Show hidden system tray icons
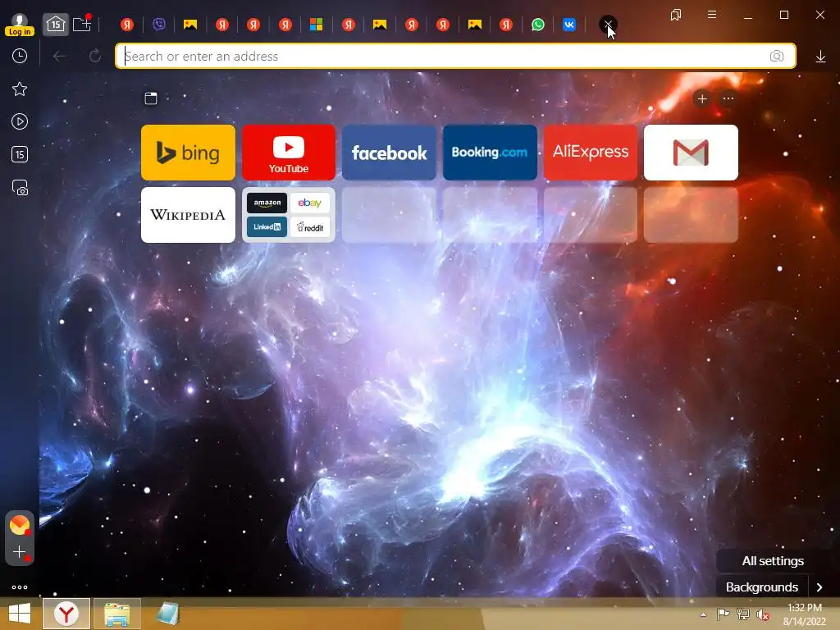This screenshot has width=840, height=630. tap(703, 614)
